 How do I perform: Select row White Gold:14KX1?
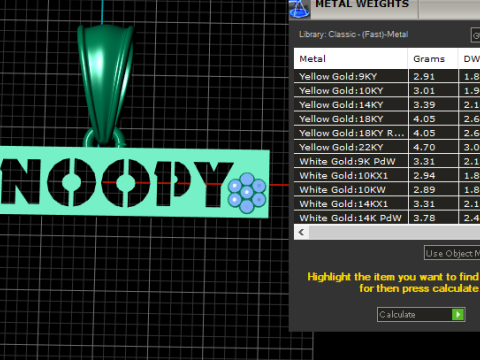(x=387, y=204)
